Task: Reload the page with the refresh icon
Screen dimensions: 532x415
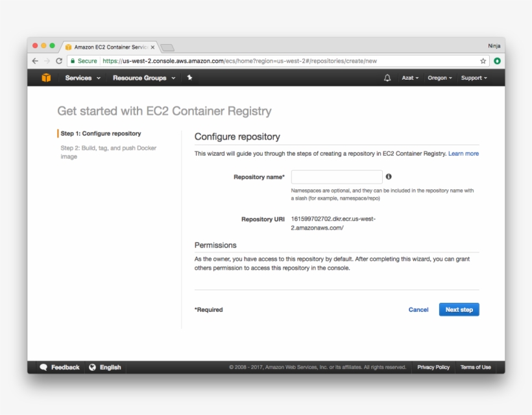Action: pos(58,60)
